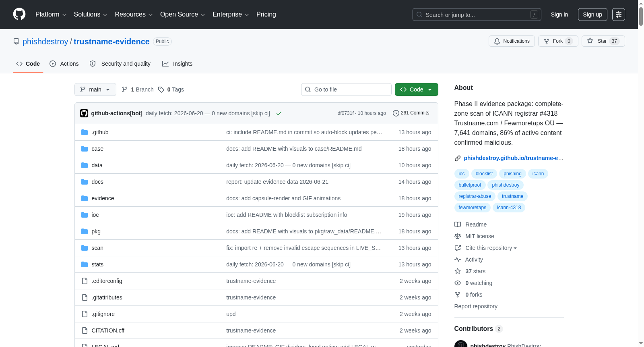Switch to the Insights tab
The width and height of the screenshot is (644, 347).
coord(178,64)
